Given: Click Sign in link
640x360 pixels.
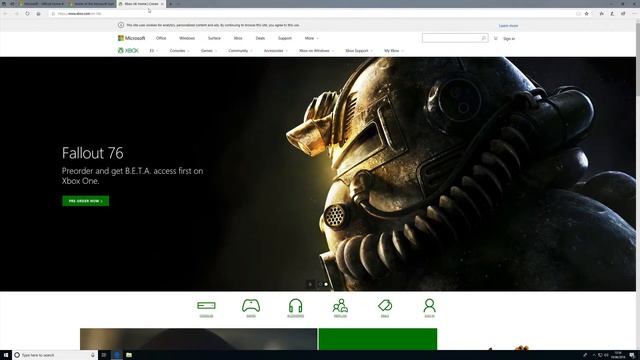Looking at the screenshot, I should (509, 39).
